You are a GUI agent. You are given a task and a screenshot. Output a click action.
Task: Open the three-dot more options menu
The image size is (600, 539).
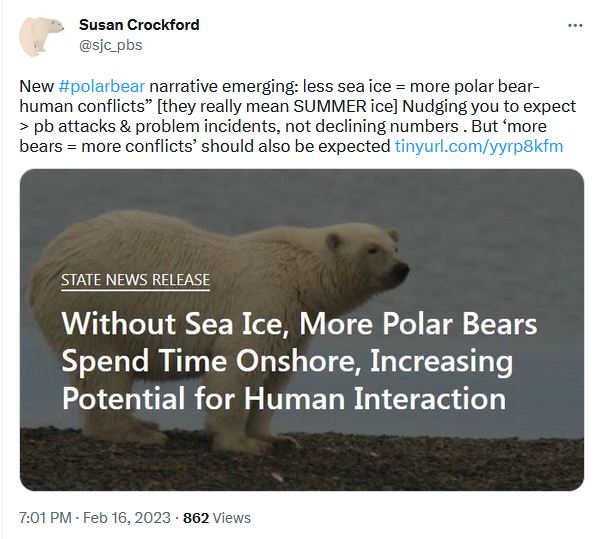[x=574, y=26]
